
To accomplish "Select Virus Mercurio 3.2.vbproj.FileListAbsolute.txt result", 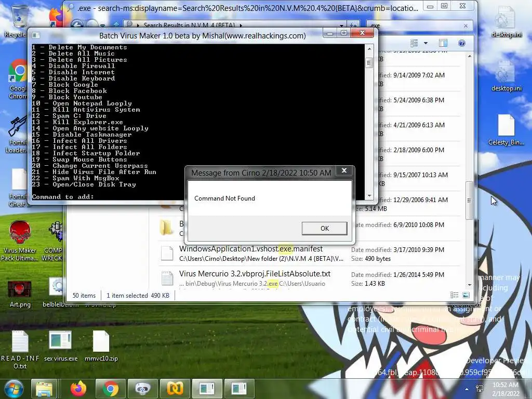I will (255, 274).
